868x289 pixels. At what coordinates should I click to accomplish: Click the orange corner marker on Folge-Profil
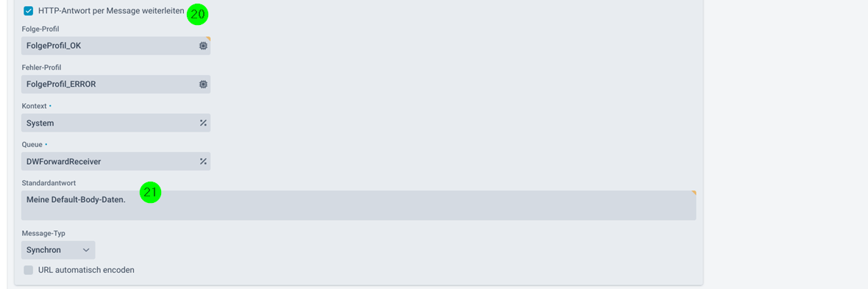coord(208,39)
